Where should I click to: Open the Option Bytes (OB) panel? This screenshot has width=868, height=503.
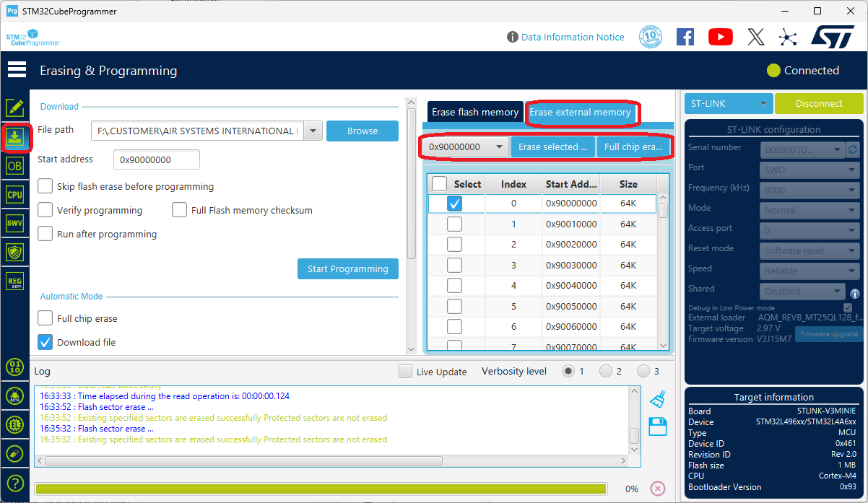pos(15,165)
